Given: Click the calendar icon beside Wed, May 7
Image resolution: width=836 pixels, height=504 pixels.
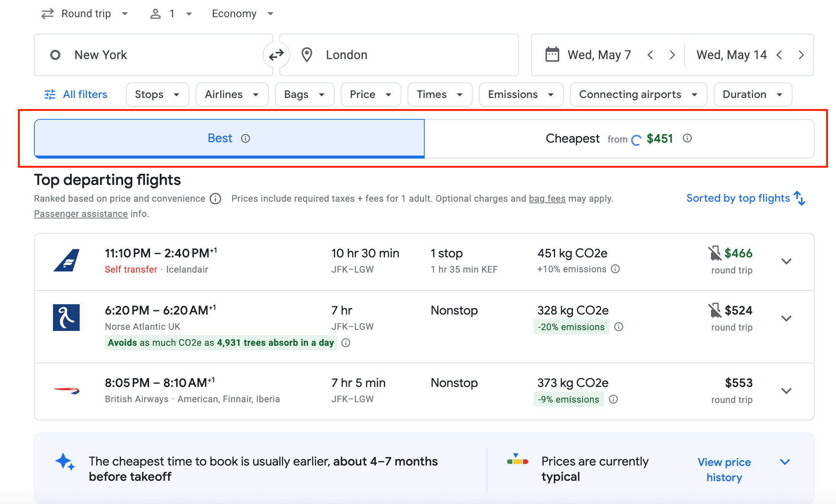Looking at the screenshot, I should pos(552,55).
